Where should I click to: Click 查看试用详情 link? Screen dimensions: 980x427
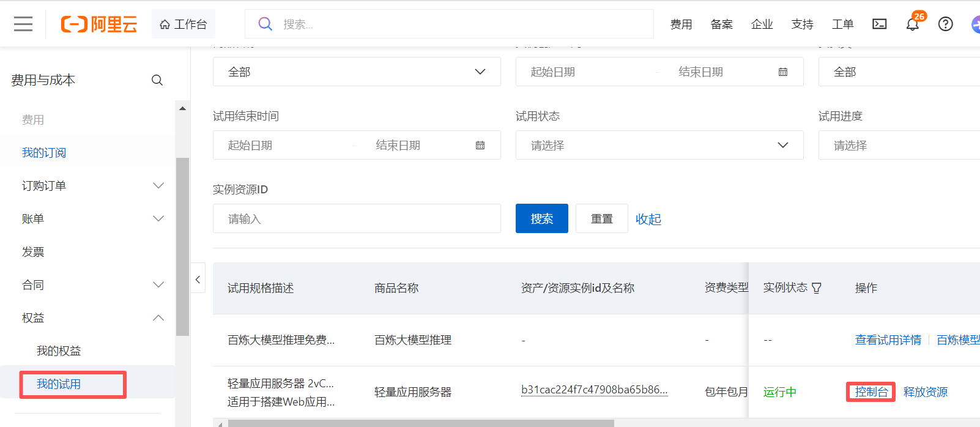888,340
